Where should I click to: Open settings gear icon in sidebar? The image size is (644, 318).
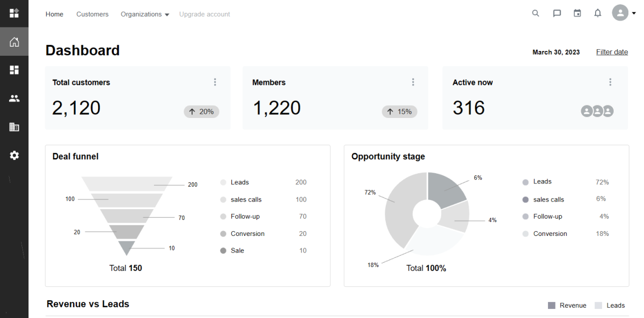coord(14,156)
